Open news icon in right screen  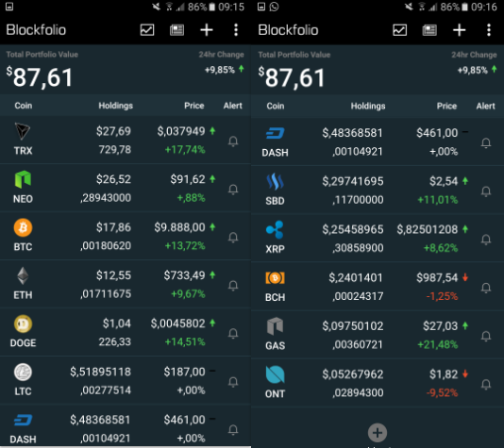(429, 30)
